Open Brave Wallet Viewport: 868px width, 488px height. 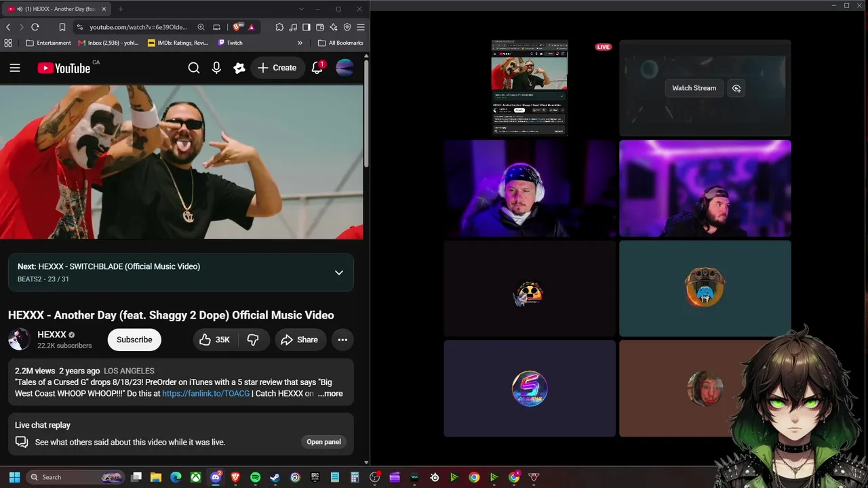(320, 27)
